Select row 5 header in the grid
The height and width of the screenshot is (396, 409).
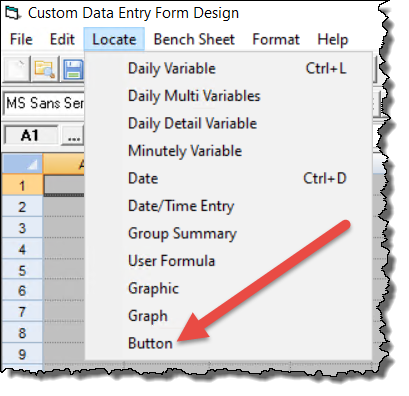[22, 270]
